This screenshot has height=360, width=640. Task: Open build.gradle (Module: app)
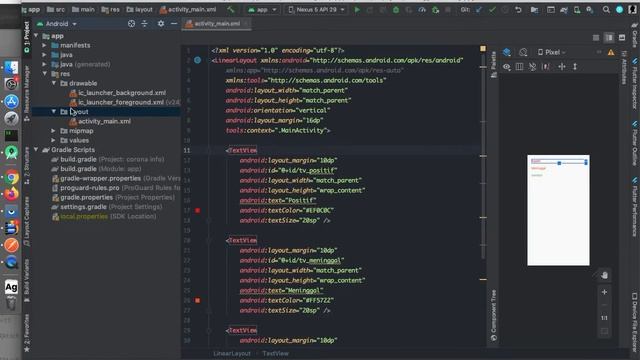coord(96,169)
